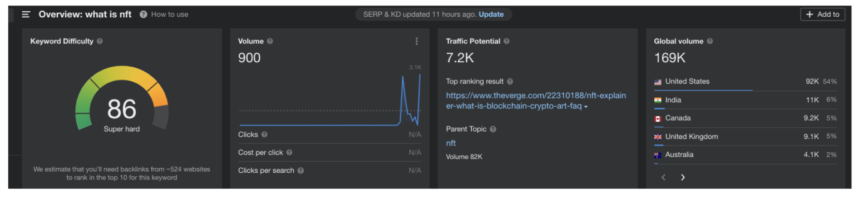Click the Update SERP link
Image resolution: width=868 pixels, height=200 pixels.
click(491, 14)
